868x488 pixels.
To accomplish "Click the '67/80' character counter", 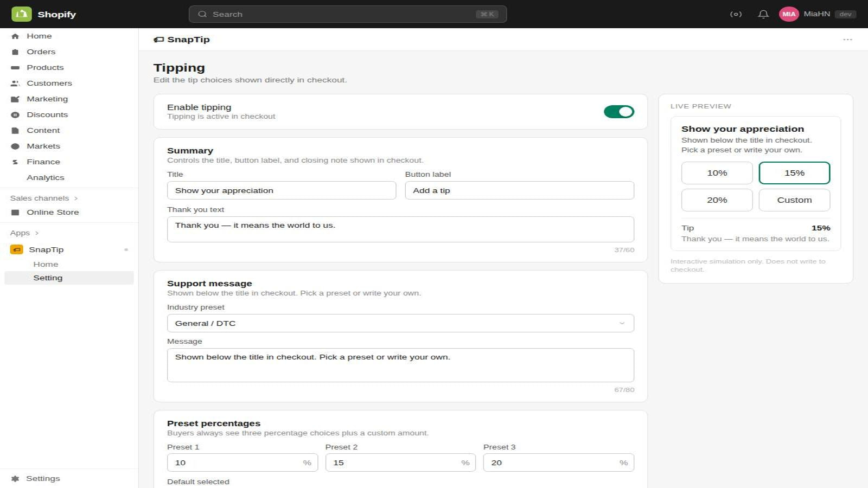I will point(624,390).
